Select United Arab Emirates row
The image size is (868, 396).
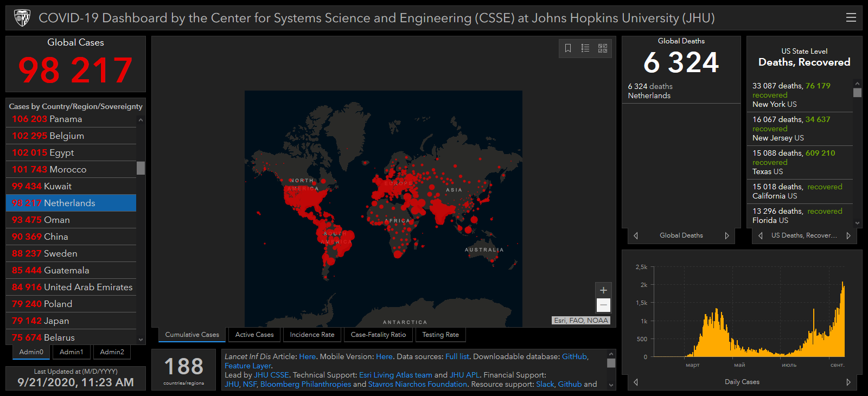point(71,287)
